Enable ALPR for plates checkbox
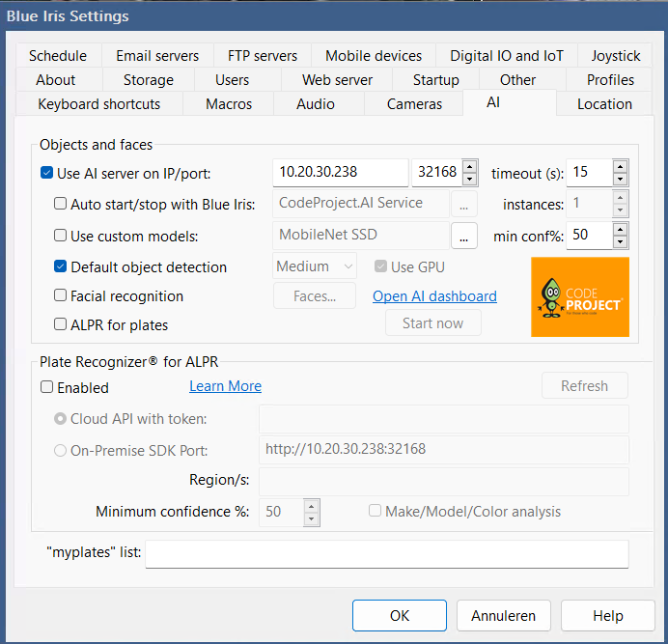Image resolution: width=668 pixels, height=644 pixels. coord(60,323)
